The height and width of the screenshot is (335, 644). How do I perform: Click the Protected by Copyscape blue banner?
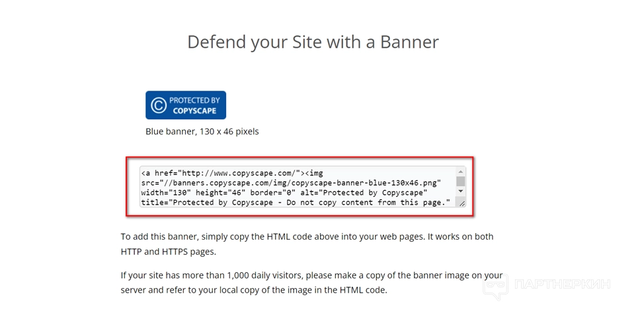point(186,105)
